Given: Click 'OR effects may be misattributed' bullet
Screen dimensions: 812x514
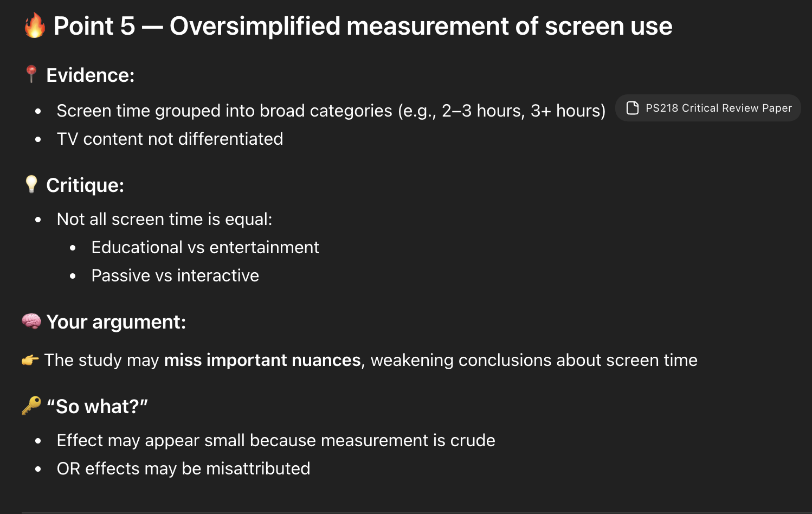Looking at the screenshot, I should tap(183, 468).
